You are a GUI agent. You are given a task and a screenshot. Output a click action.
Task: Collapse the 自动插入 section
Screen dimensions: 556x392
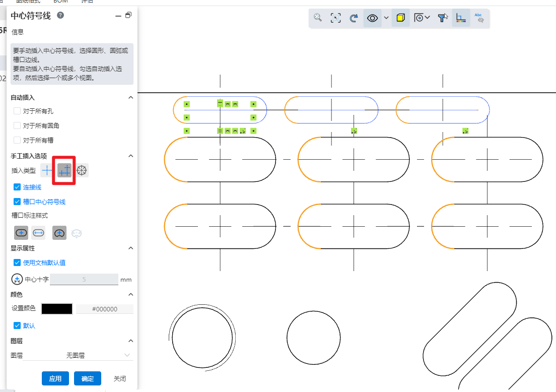point(130,97)
